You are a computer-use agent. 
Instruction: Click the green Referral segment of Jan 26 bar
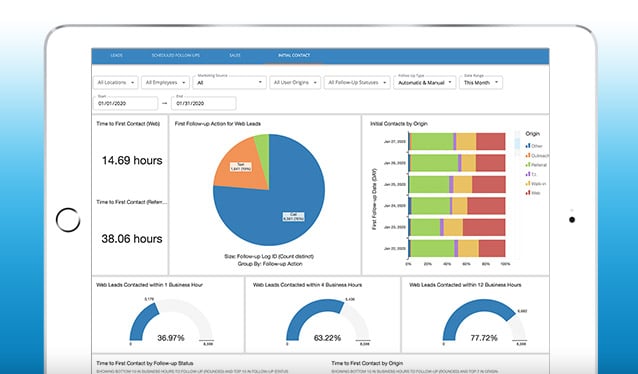point(434,163)
